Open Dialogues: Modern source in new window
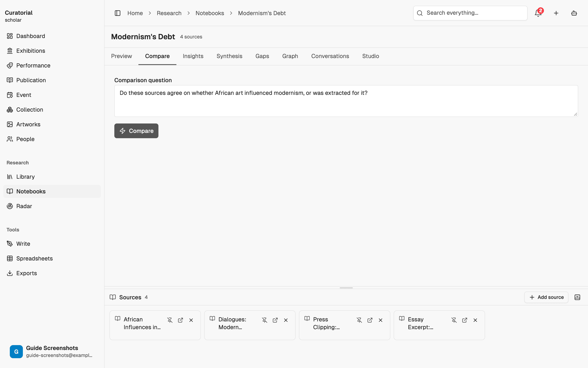This screenshot has height=368, width=588. (275, 320)
